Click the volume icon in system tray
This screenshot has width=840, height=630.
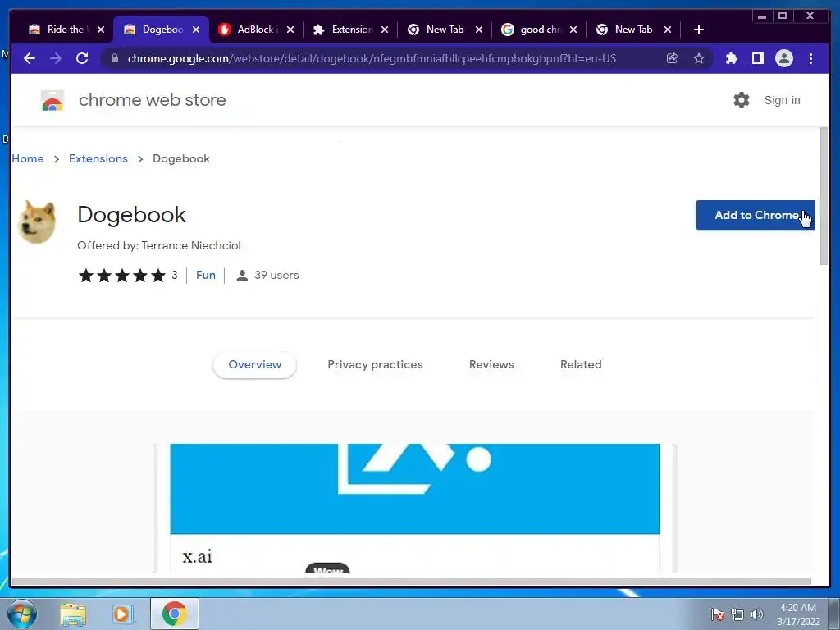tap(757, 614)
